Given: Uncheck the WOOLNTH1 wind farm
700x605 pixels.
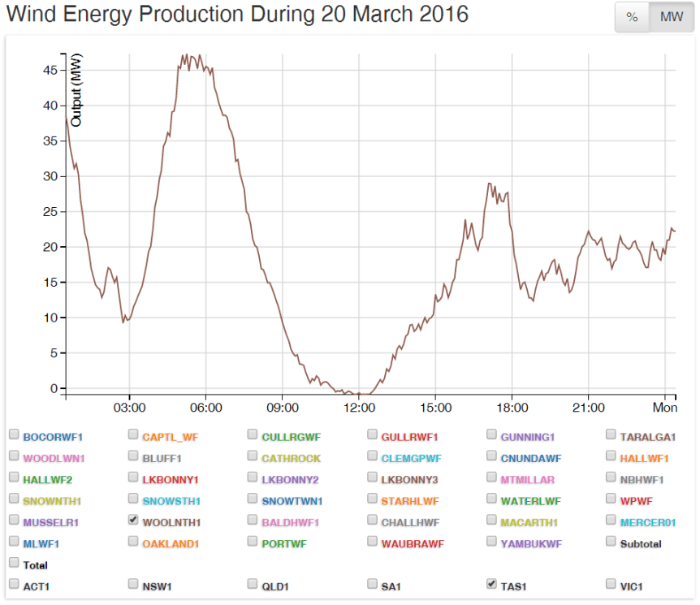Looking at the screenshot, I should [133, 520].
